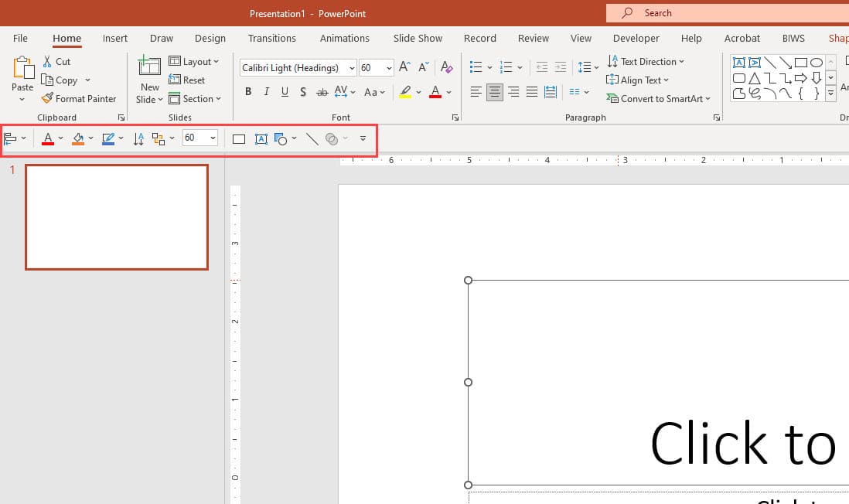Image resolution: width=849 pixels, height=504 pixels.
Task: Open the Layout button
Action: pos(196,61)
